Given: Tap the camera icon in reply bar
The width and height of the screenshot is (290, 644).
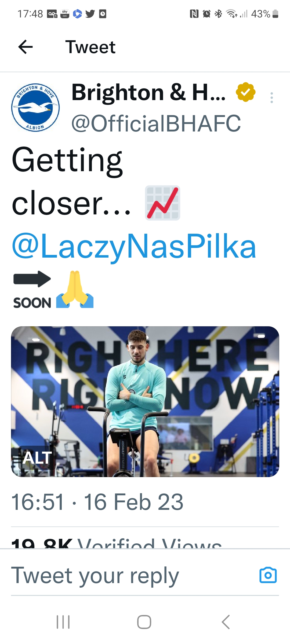Looking at the screenshot, I should tap(268, 575).
